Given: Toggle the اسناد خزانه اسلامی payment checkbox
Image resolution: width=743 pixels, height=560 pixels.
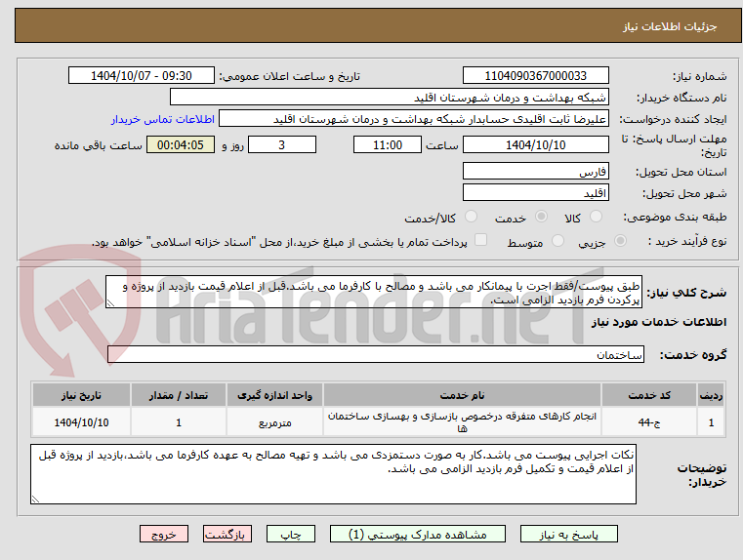Looking at the screenshot, I should pos(481,240).
